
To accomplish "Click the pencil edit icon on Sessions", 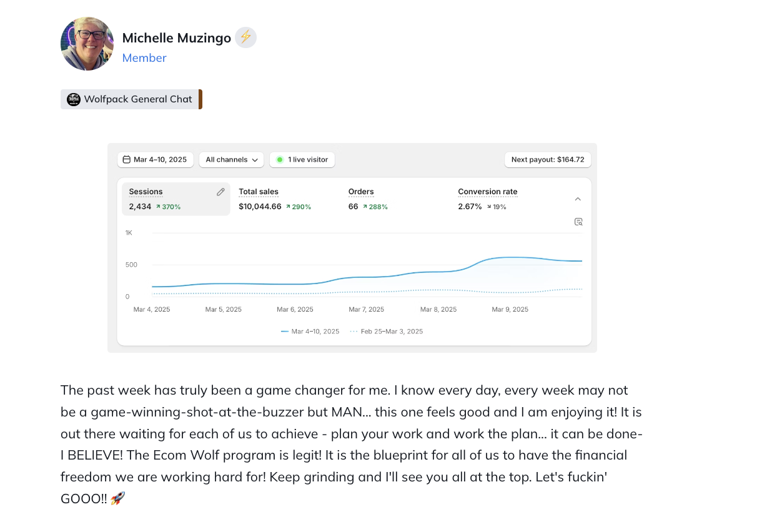I will [x=220, y=192].
